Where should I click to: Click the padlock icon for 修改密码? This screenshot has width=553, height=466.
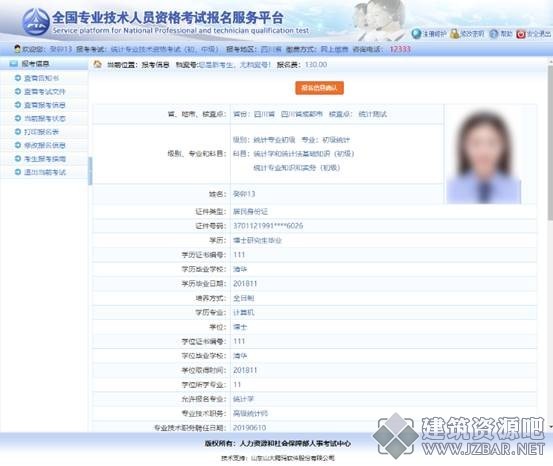(455, 34)
